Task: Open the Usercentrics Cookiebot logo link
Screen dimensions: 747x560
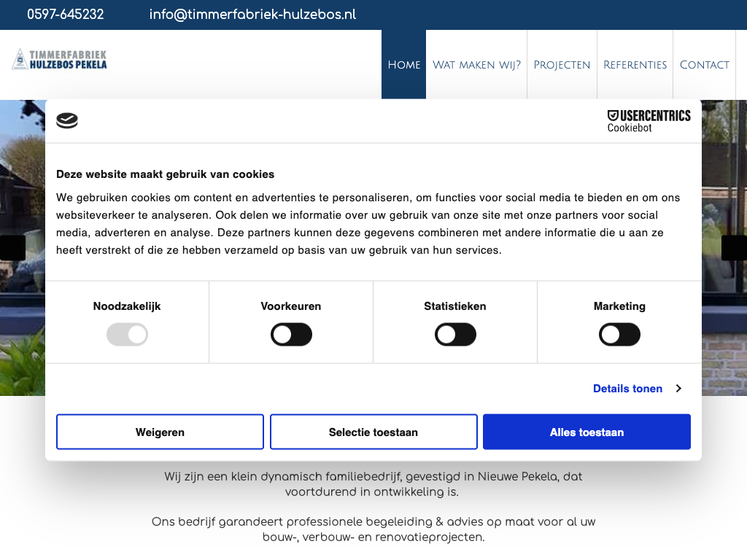Action: [x=649, y=121]
